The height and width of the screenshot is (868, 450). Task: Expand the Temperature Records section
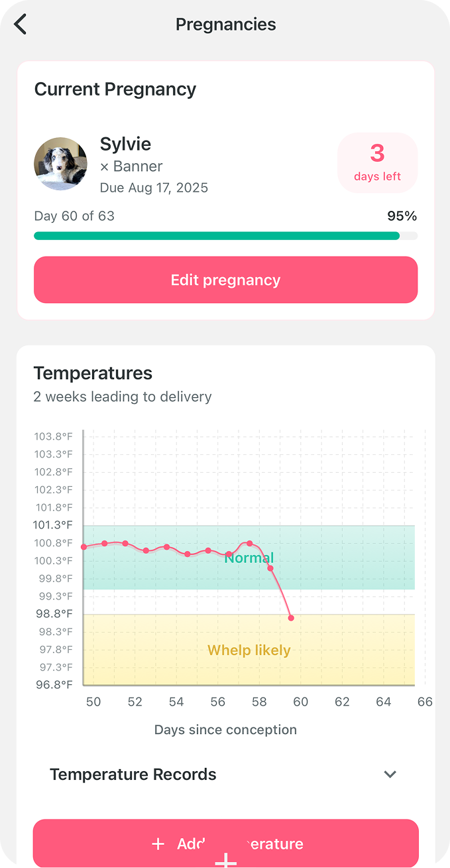click(x=133, y=775)
